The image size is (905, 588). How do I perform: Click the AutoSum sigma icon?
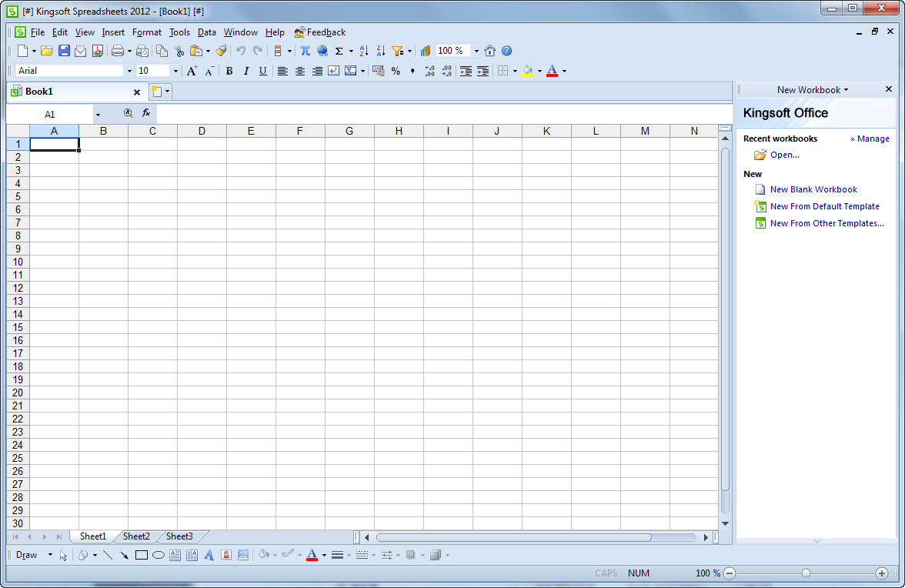[339, 51]
